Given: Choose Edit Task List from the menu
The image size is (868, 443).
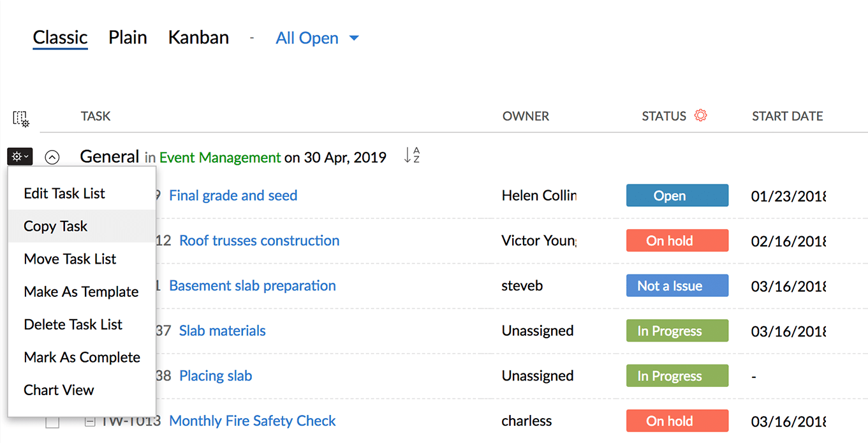Looking at the screenshot, I should 82,193.
